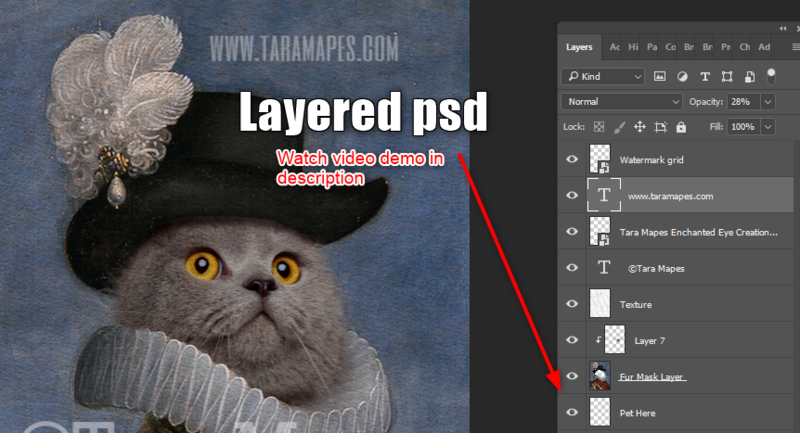Click the Opacity 28% value field
800x433 pixels.
click(744, 101)
